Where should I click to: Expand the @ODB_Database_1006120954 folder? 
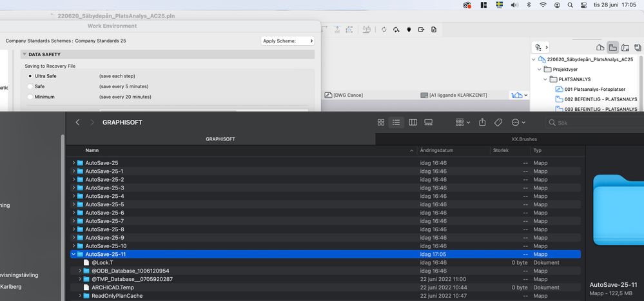point(80,271)
